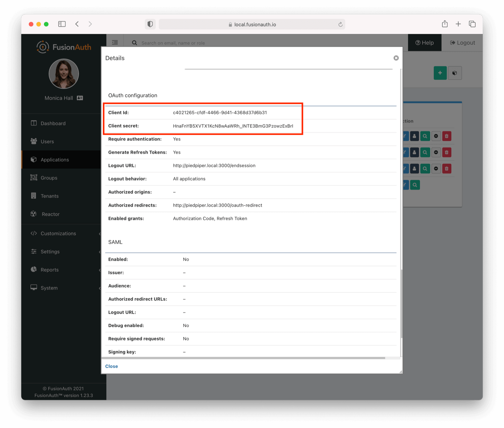Click the privacy shield icon in Safari toolbar
Image resolution: width=504 pixels, height=428 pixels.
coord(150,24)
